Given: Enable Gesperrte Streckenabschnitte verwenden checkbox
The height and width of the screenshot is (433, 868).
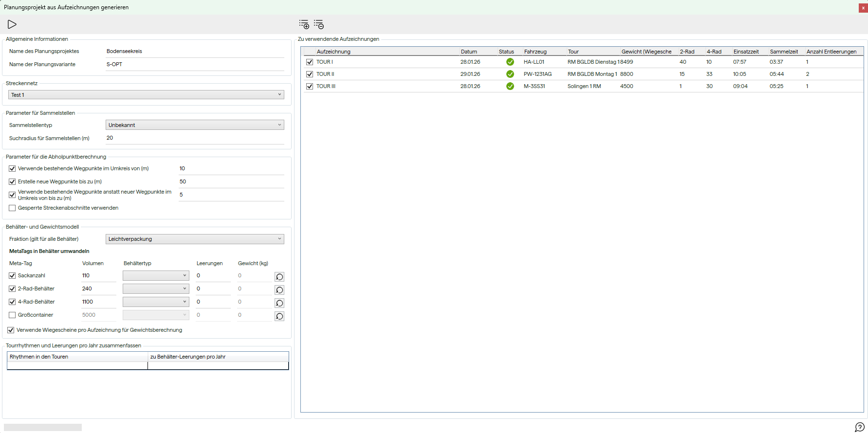Looking at the screenshot, I should [13, 208].
